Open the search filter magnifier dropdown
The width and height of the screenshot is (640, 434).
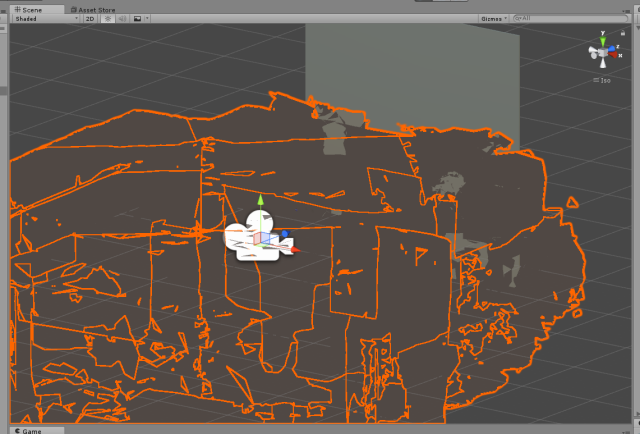(518, 18)
